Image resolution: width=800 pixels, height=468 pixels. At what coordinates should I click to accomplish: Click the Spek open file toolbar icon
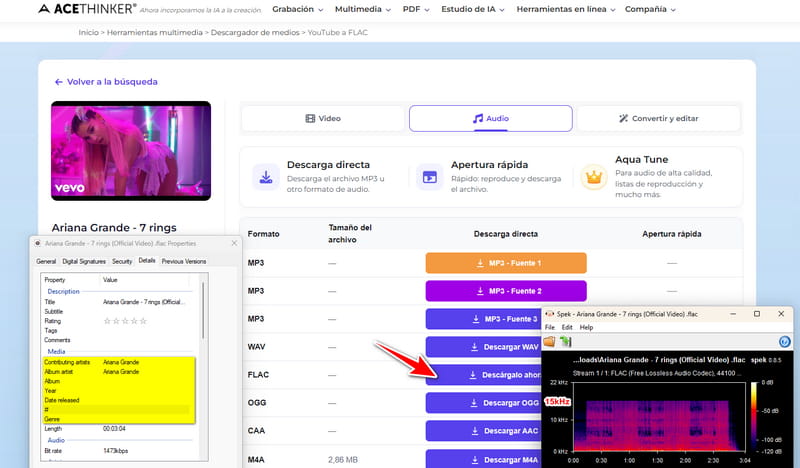click(x=549, y=341)
